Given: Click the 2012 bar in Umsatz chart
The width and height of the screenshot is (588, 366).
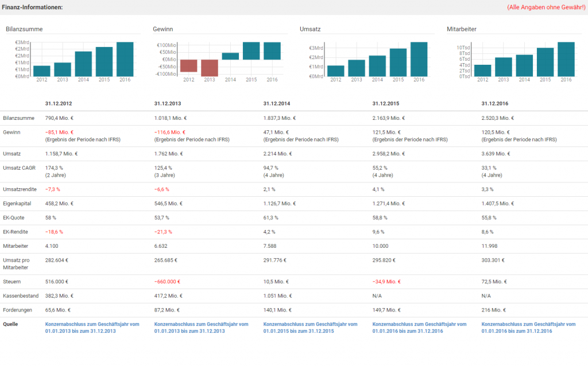Looking at the screenshot, I should pyautogui.click(x=335, y=71).
